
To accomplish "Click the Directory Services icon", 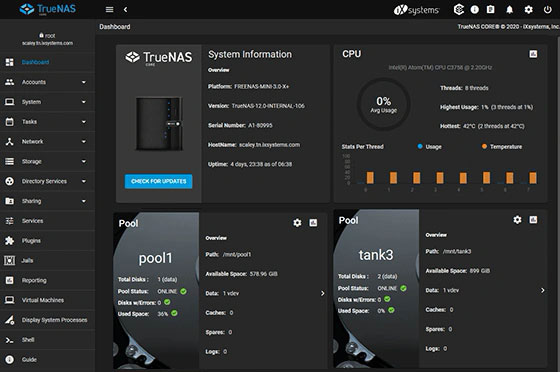I will point(10,181).
